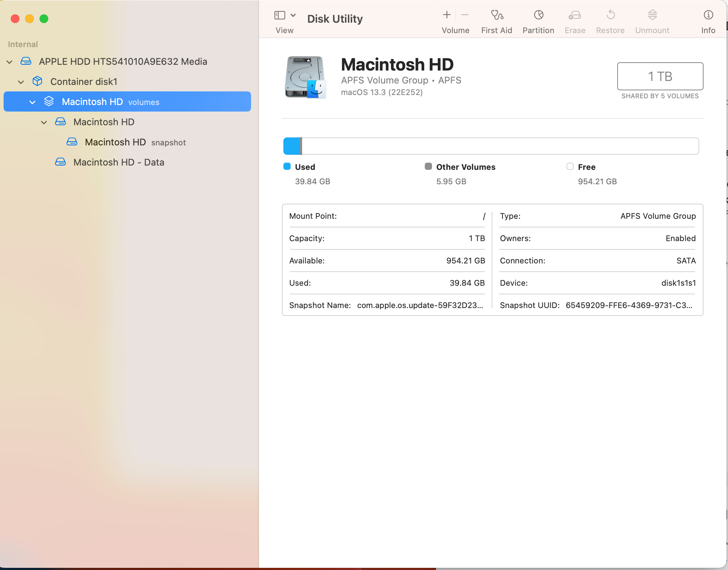This screenshot has height=570, width=728.
Task: Open the sidebar View menu icon
Action: click(279, 15)
